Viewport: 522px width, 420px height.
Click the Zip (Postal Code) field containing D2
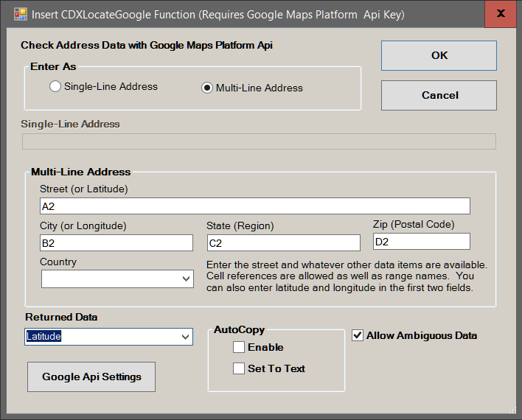pos(422,242)
